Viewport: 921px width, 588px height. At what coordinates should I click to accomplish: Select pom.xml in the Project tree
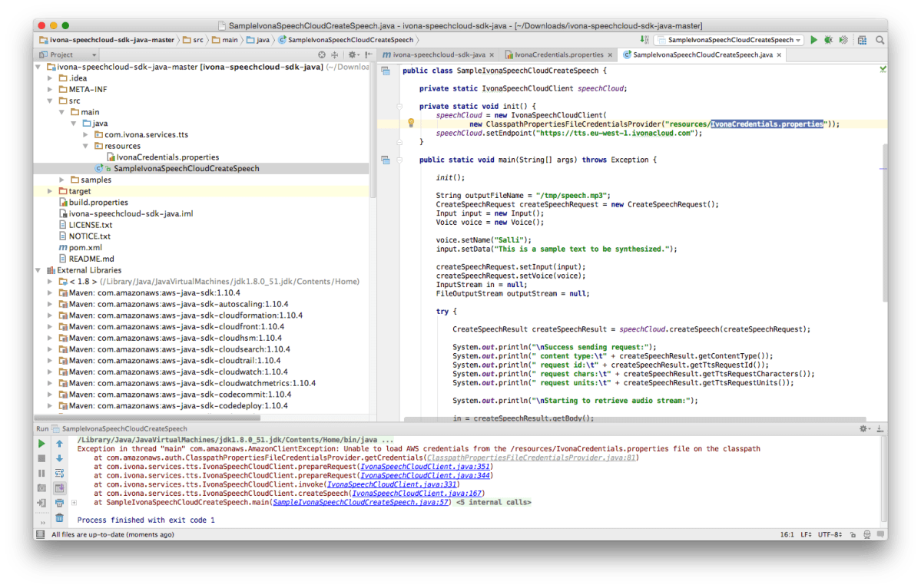point(81,248)
